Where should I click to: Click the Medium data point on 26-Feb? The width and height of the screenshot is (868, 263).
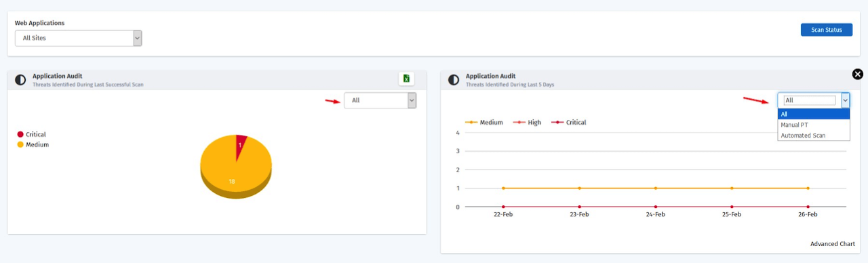[x=808, y=188]
